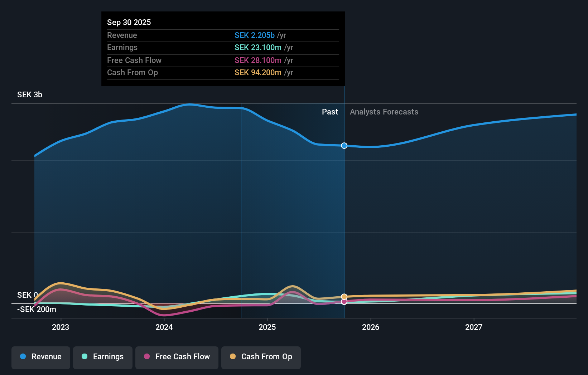
Task: Click the teal Earnings legend dot
Action: point(84,357)
